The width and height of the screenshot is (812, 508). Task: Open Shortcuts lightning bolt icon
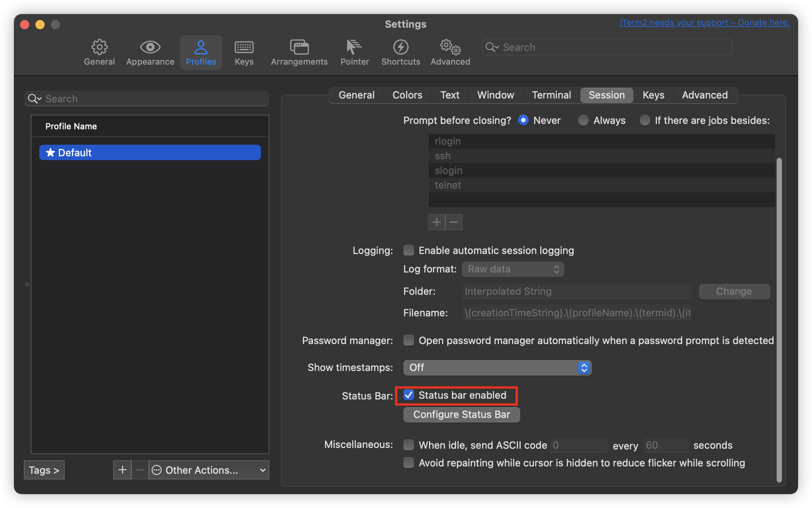401,47
